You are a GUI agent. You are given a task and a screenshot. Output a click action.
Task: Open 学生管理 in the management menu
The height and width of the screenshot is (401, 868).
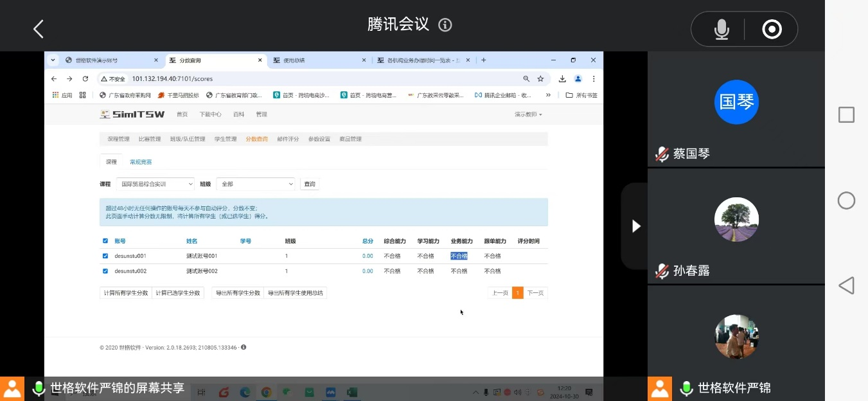(226, 139)
